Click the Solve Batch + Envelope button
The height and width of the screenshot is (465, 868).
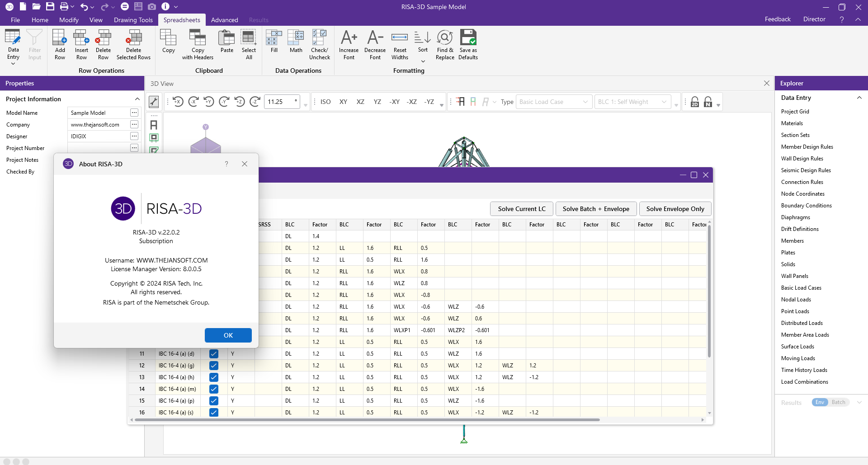[596, 209]
